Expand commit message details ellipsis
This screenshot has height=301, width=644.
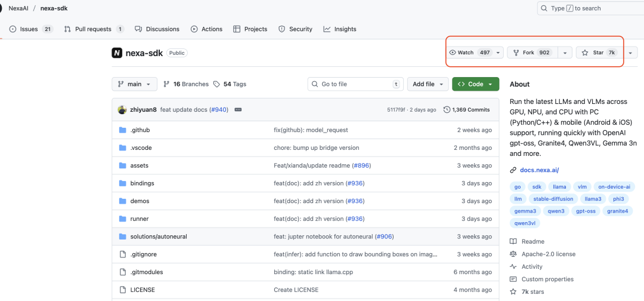coord(238,110)
